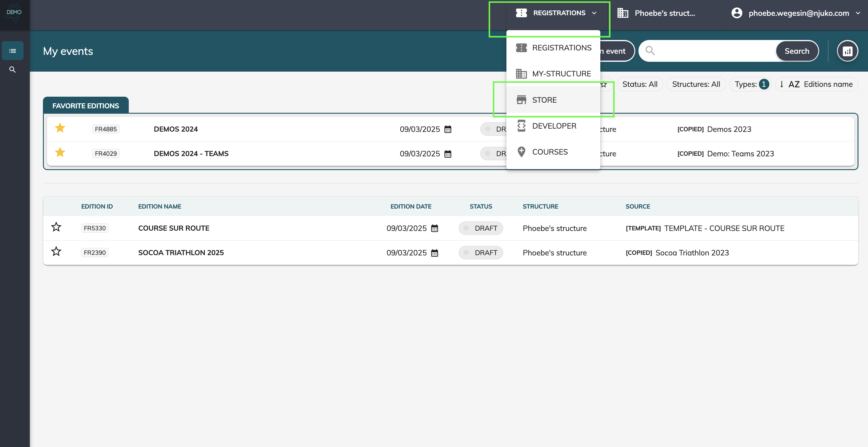This screenshot has width=868, height=447.
Task: Click source Socoa Triathlon 2023 text
Action: 692,253
